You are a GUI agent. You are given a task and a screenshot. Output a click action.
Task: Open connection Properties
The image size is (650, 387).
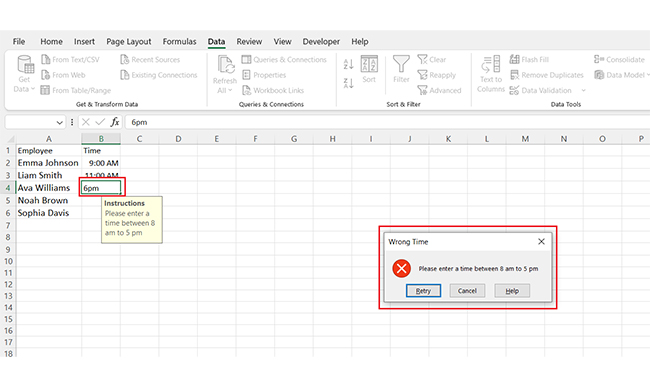coord(264,75)
